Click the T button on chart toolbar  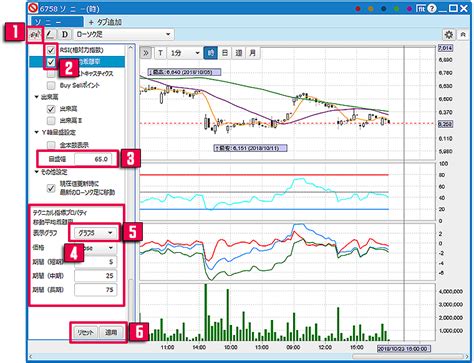(x=160, y=53)
